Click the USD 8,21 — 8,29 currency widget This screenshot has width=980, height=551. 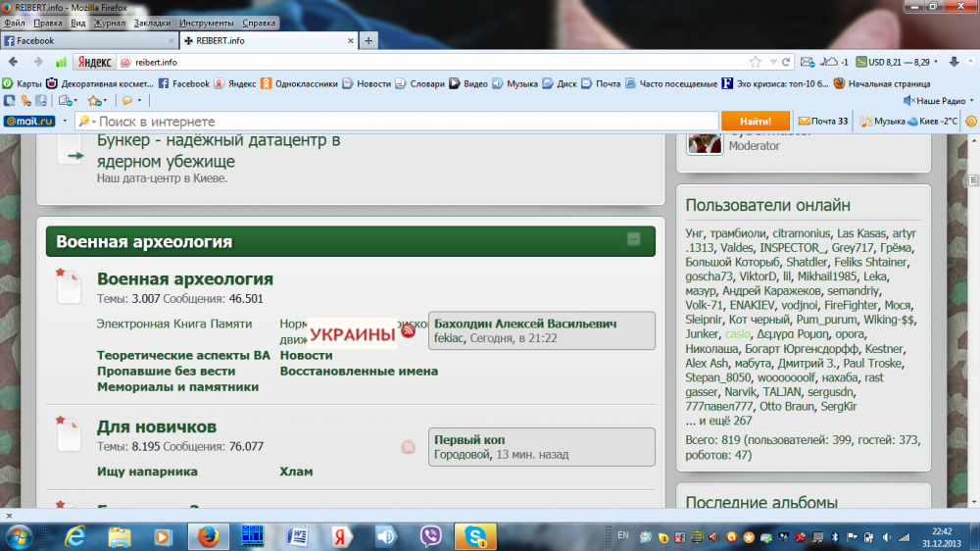(893, 62)
